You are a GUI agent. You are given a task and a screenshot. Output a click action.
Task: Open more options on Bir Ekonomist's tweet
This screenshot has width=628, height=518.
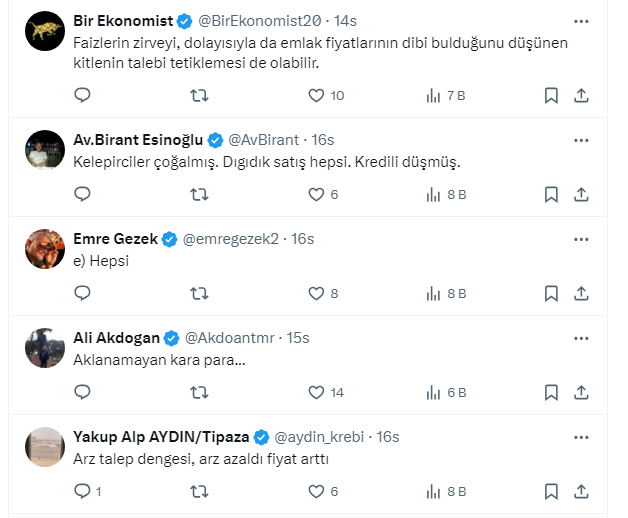pyautogui.click(x=581, y=21)
